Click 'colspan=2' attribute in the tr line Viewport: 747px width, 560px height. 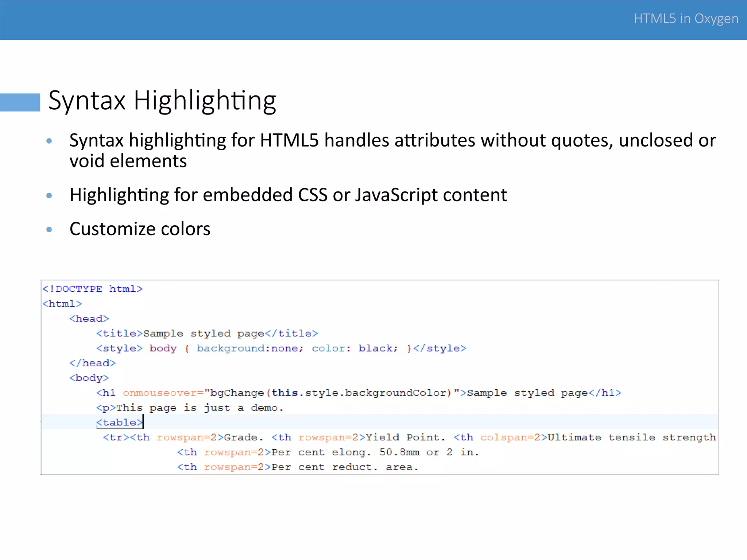(511, 437)
